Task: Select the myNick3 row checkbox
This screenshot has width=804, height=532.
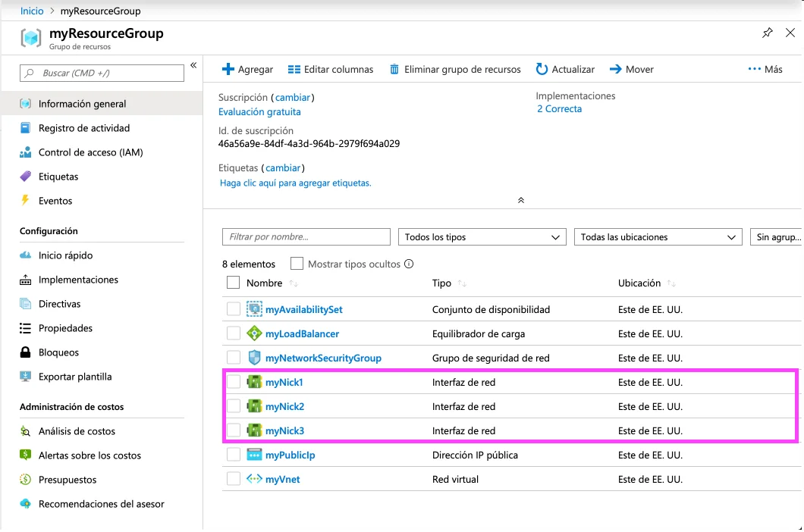Action: click(234, 430)
